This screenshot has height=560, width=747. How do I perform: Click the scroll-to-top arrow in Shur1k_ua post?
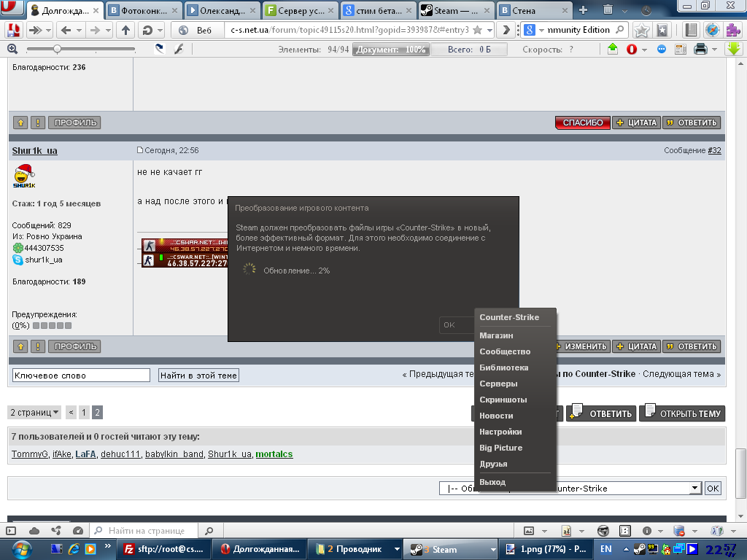pos(20,346)
